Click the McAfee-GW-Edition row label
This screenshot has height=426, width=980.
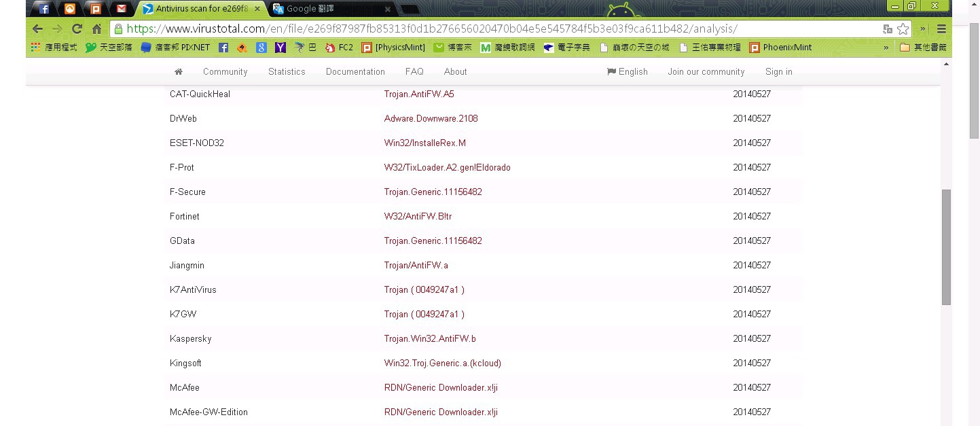tap(208, 412)
